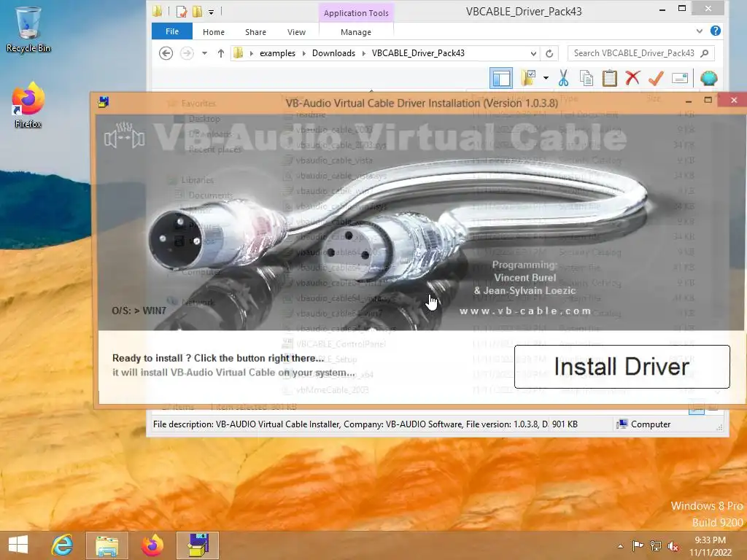Open the Recycle Bin desktop icon
The height and width of the screenshot is (560, 747).
coord(28,29)
